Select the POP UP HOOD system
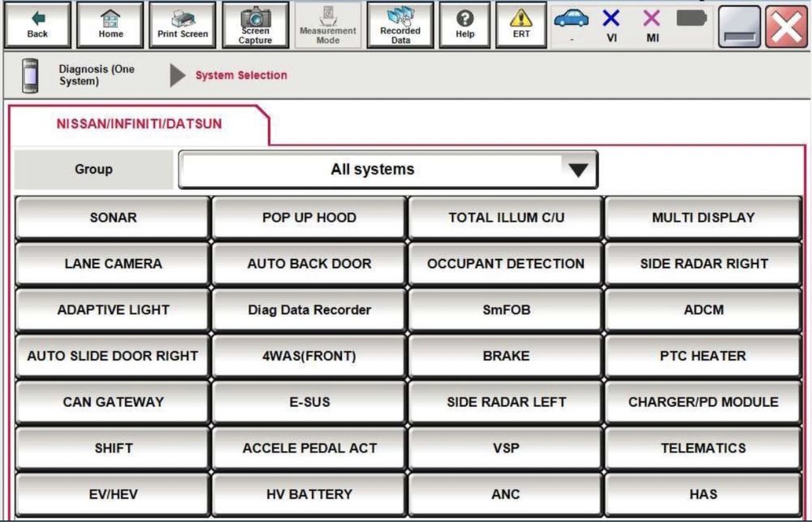 tap(309, 218)
